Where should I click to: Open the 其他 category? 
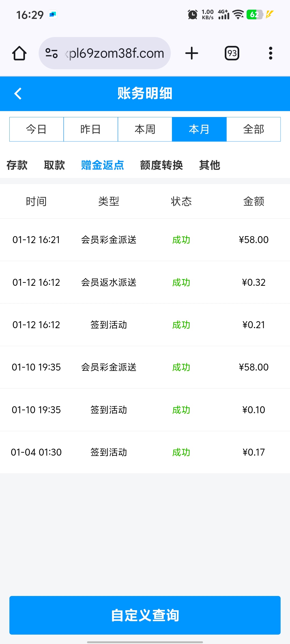click(210, 165)
